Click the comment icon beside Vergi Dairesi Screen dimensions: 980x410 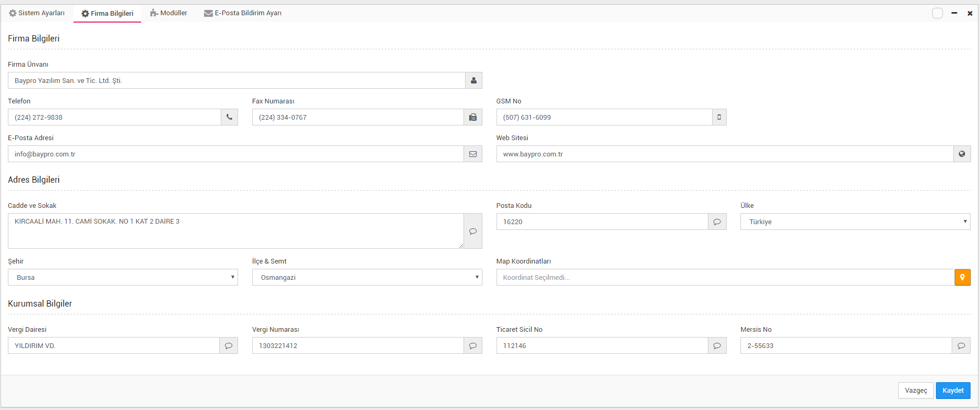[229, 345]
